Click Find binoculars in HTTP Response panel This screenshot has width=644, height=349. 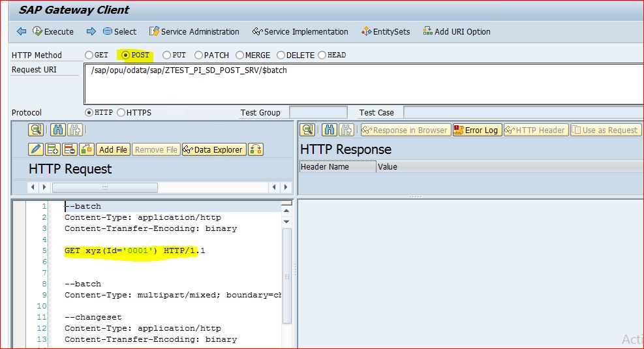329,130
